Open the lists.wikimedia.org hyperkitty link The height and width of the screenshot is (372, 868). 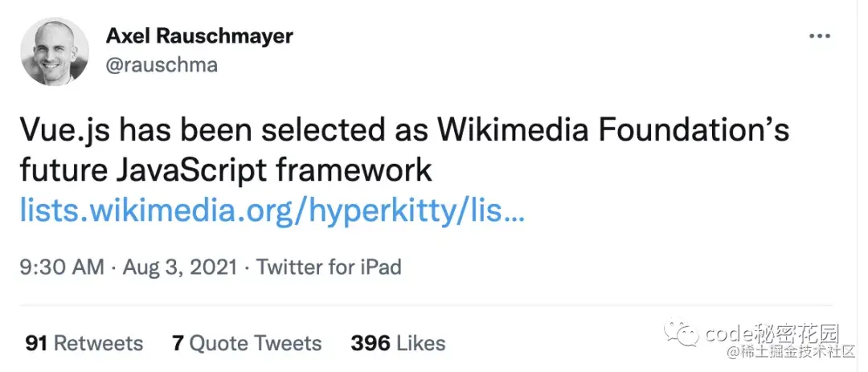272,212
